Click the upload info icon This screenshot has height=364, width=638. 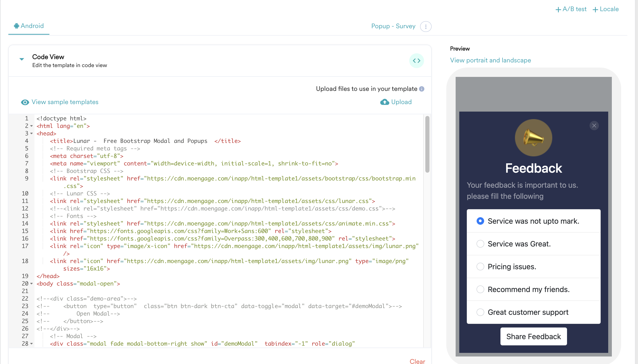tap(422, 89)
